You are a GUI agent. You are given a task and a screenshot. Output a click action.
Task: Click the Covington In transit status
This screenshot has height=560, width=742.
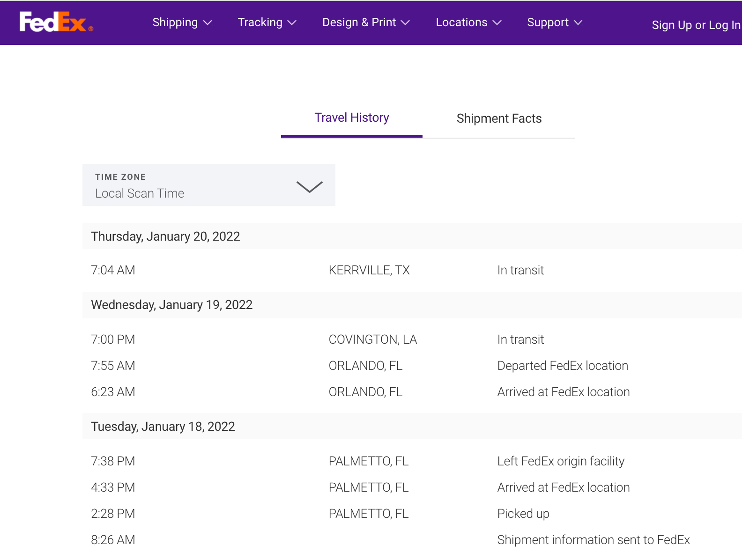pos(520,339)
